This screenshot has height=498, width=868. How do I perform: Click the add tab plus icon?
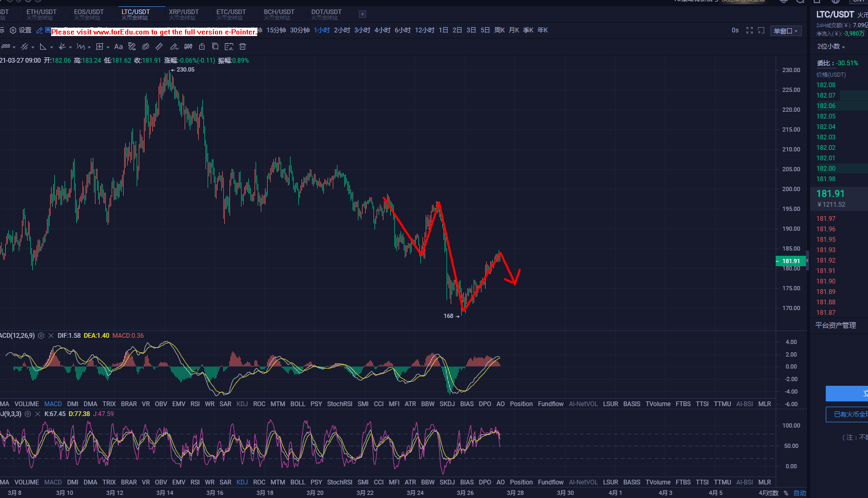pyautogui.click(x=363, y=14)
